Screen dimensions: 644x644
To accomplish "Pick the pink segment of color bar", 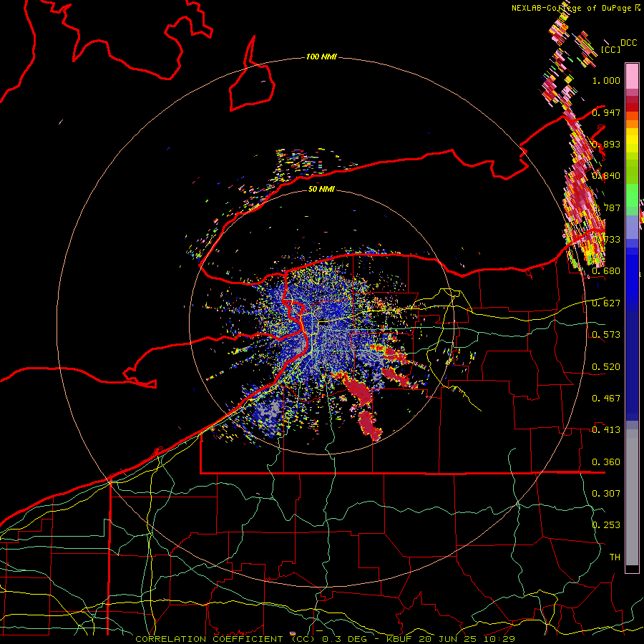I will click(x=632, y=76).
